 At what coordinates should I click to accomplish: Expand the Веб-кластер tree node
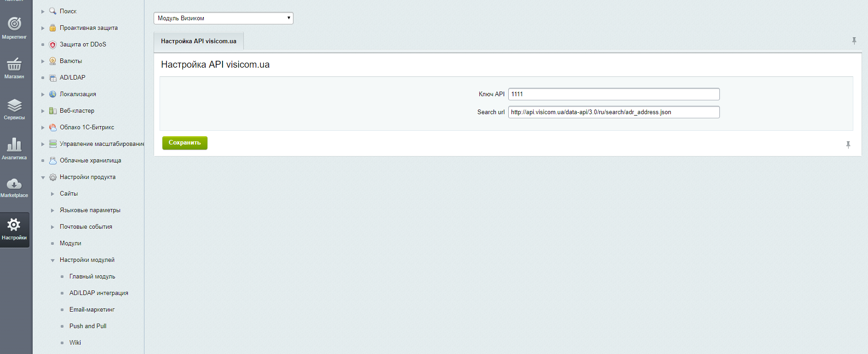(43, 111)
